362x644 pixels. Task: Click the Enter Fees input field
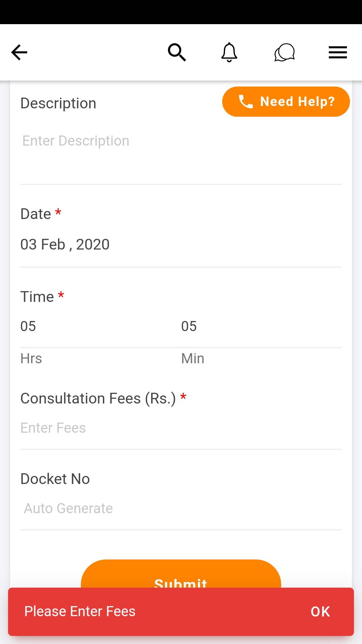click(181, 428)
